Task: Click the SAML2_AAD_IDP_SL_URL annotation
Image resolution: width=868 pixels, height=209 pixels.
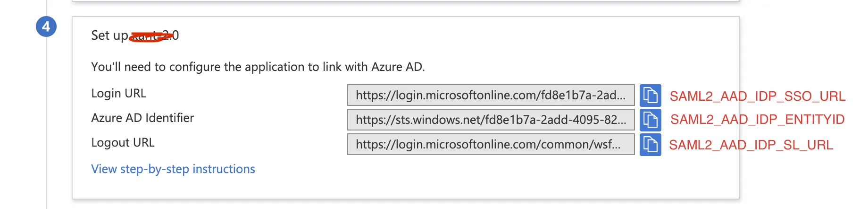Action: [751, 145]
